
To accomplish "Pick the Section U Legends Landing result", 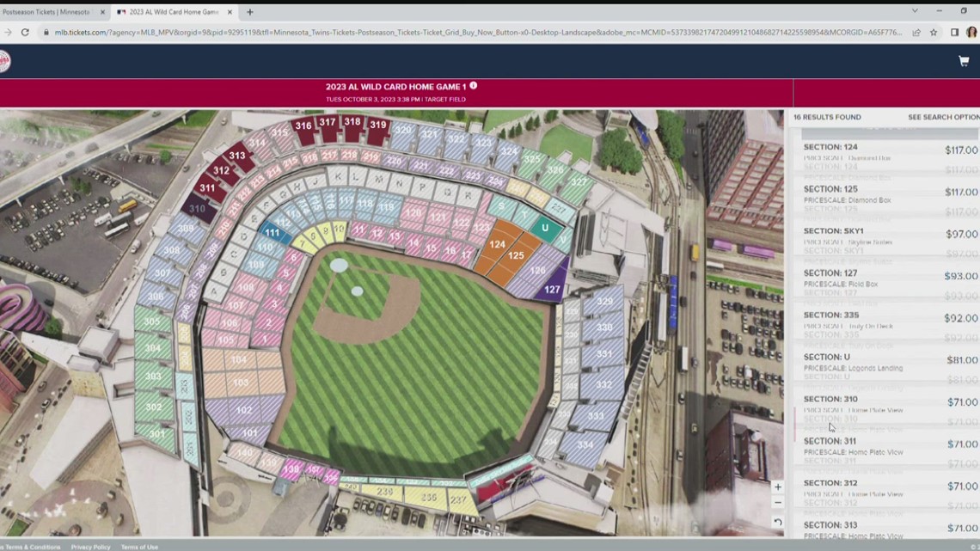I will click(885, 363).
